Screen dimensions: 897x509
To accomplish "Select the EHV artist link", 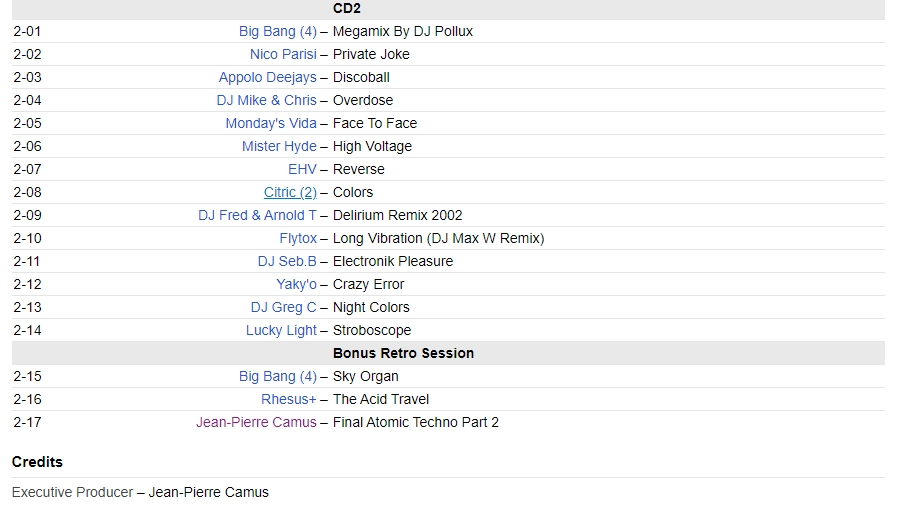I will (x=303, y=169).
